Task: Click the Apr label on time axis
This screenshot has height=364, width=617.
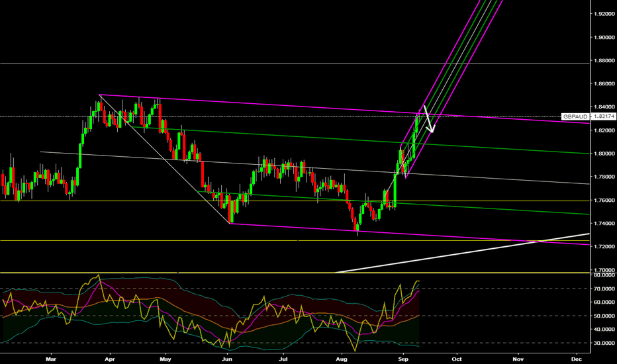Action: point(110,359)
